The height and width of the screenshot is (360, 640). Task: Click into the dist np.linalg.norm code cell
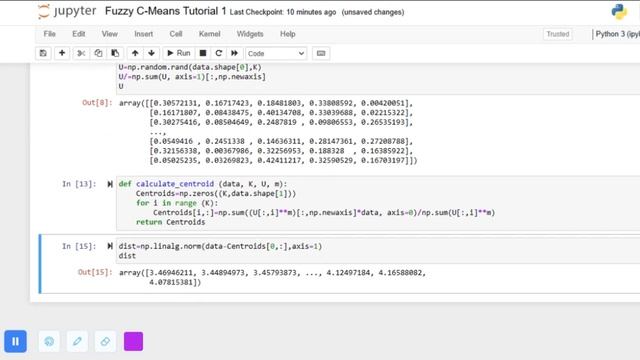(378, 251)
